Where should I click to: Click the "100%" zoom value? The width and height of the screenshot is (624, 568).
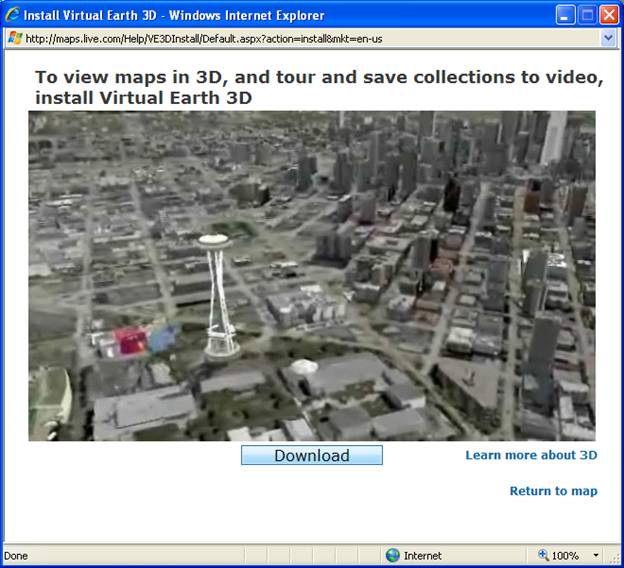pyautogui.click(x=565, y=556)
